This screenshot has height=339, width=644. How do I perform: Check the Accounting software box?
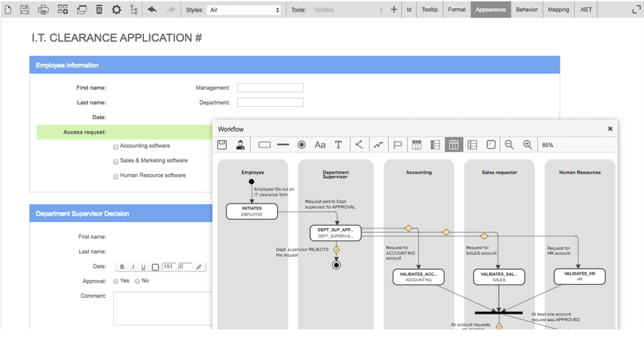pyautogui.click(x=116, y=147)
